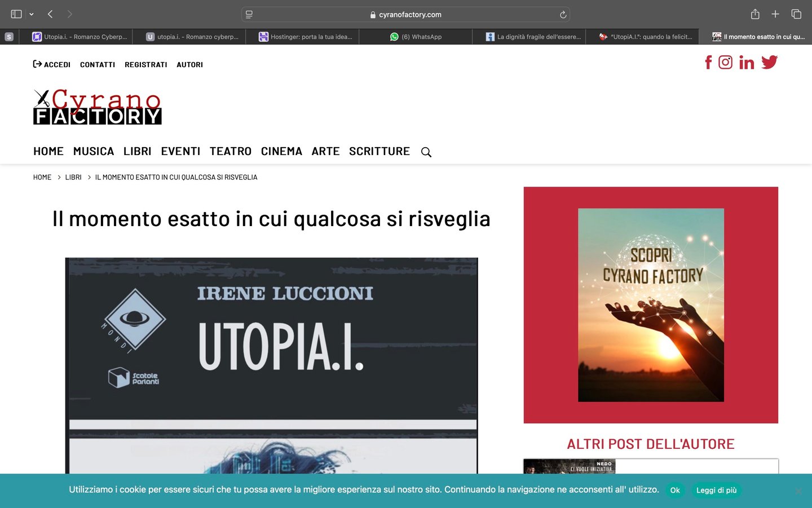
Task: Open the Cinema section
Action: click(x=281, y=151)
